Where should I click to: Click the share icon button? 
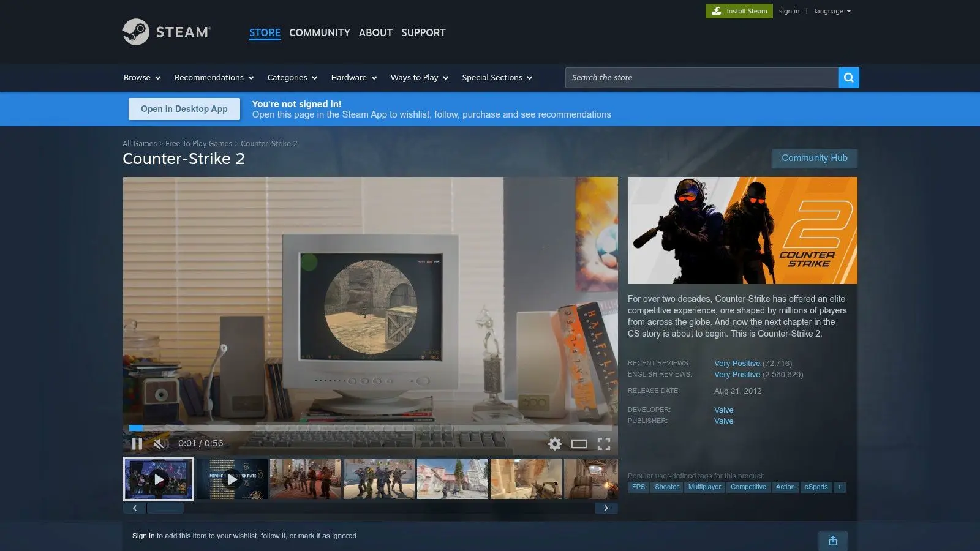pyautogui.click(x=833, y=541)
